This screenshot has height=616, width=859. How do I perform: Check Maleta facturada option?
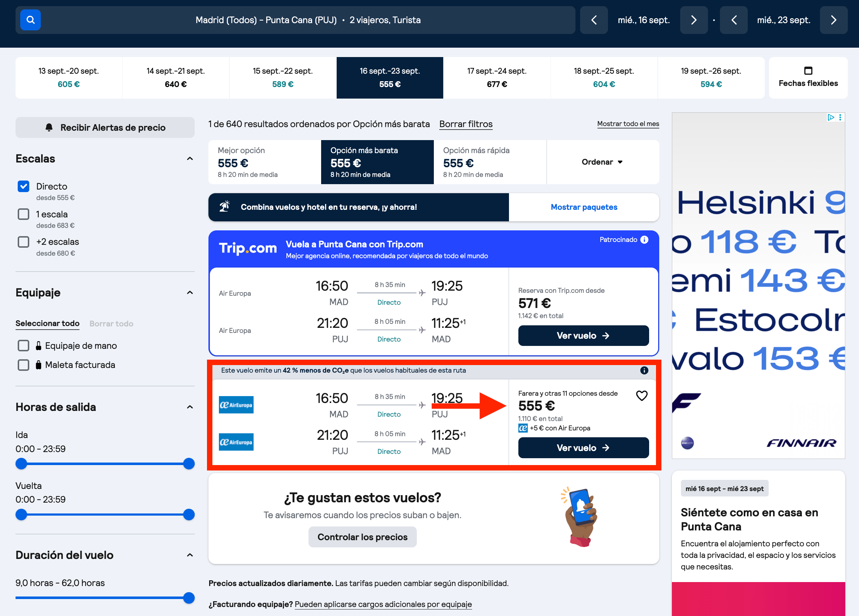tap(23, 365)
